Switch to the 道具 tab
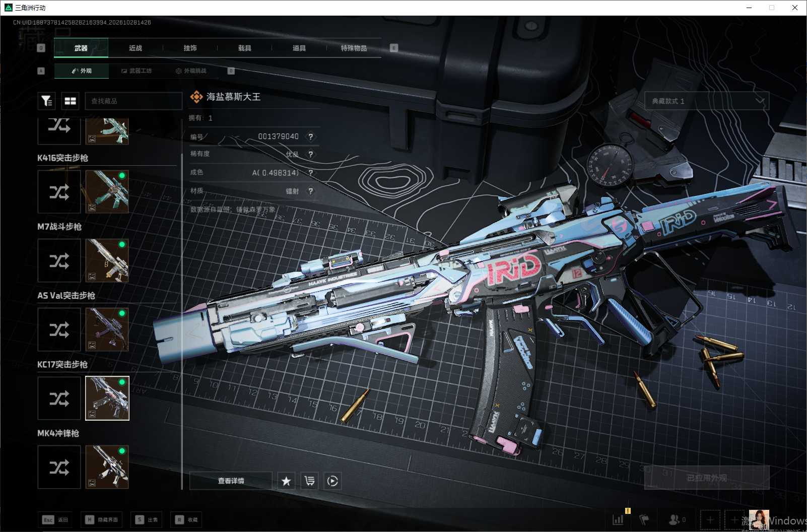 pos(299,48)
